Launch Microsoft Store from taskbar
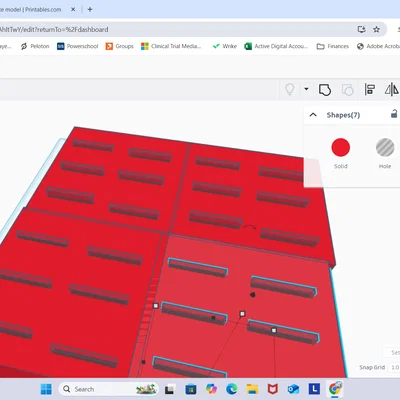 pos(191,389)
